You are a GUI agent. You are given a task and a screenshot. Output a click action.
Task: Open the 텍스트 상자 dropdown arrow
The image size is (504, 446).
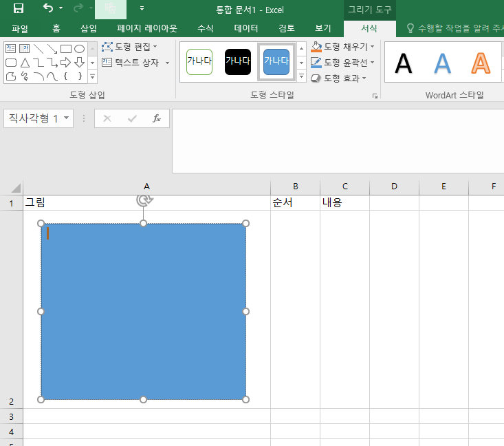coord(167,63)
